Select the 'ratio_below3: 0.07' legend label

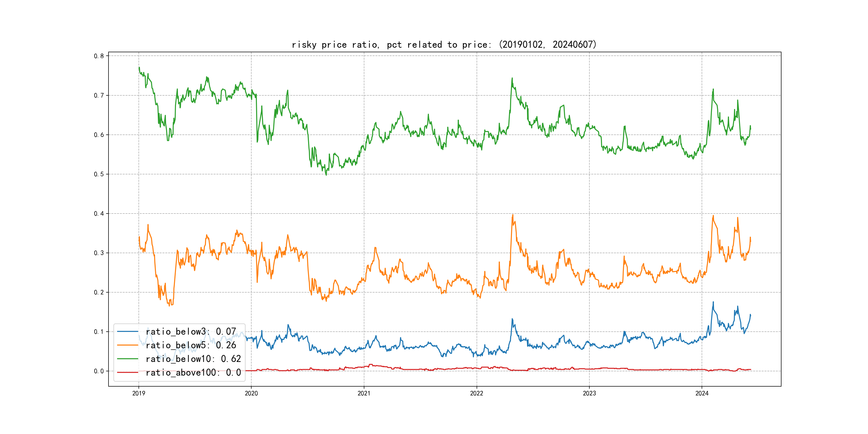[191, 332]
